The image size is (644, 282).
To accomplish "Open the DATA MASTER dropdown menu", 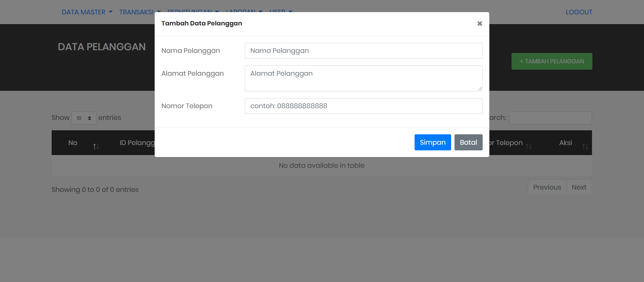I will 87,12.
